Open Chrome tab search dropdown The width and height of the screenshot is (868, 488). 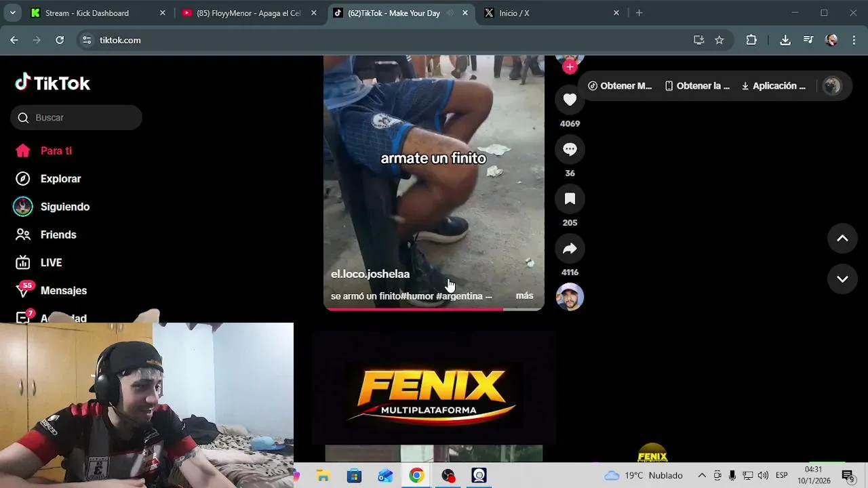pyautogui.click(x=12, y=13)
